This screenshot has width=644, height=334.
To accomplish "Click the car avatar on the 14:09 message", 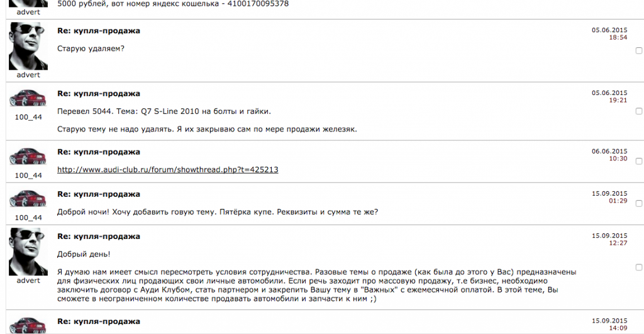I will 28,325.
